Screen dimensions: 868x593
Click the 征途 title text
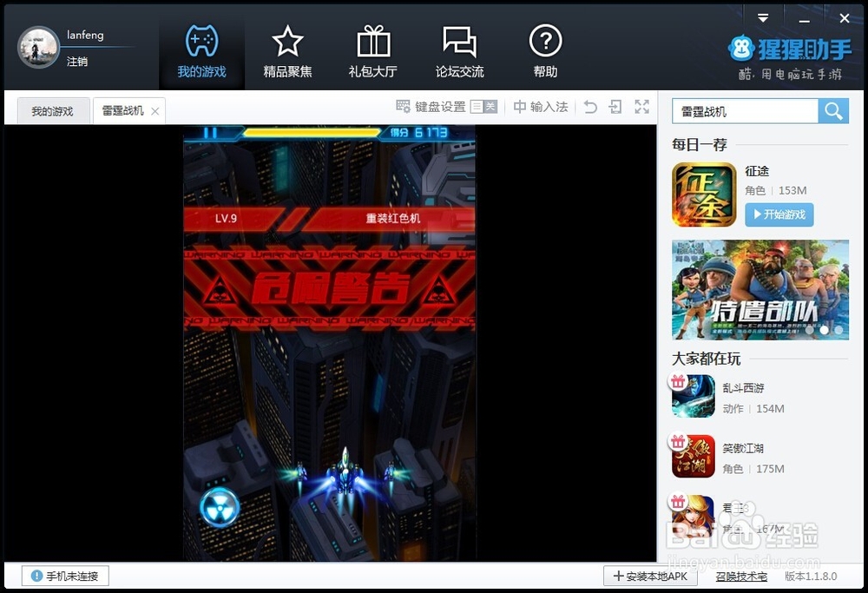(x=757, y=170)
